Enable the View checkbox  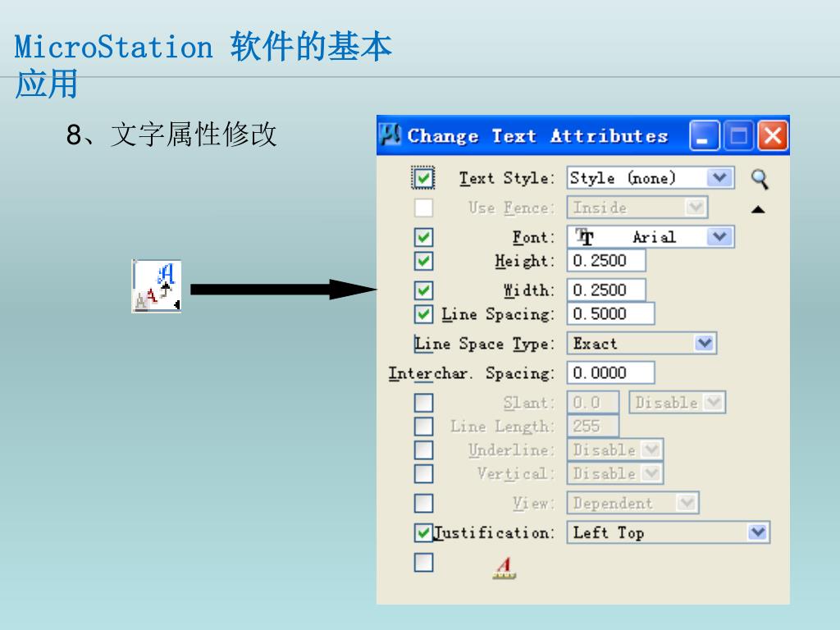[423, 503]
